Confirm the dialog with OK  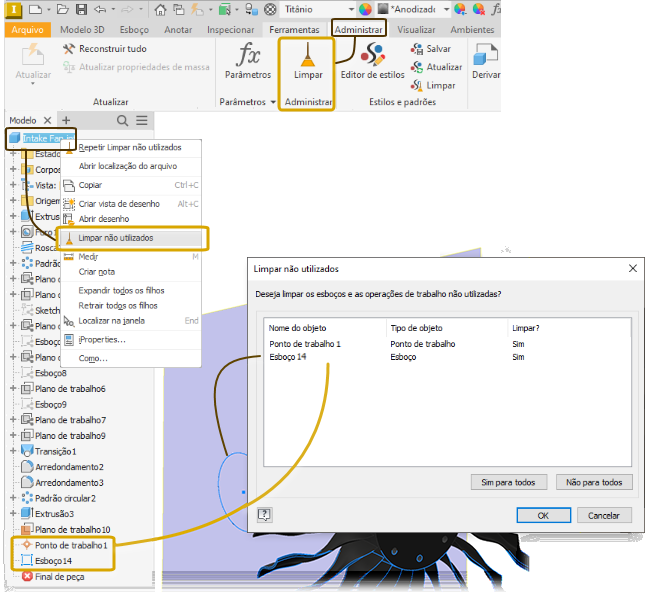click(x=543, y=515)
